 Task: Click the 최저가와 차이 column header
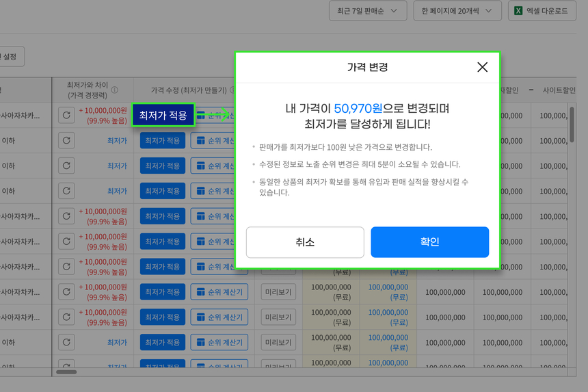coord(88,90)
